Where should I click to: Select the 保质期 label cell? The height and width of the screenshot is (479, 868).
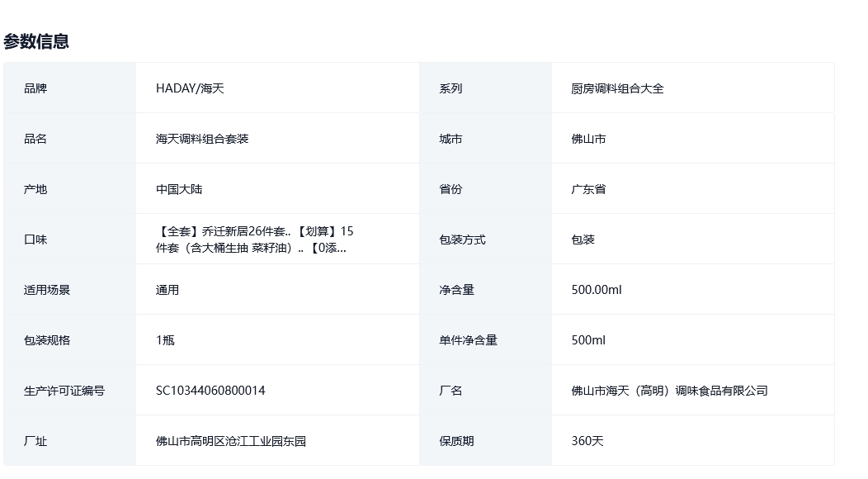[485, 441]
